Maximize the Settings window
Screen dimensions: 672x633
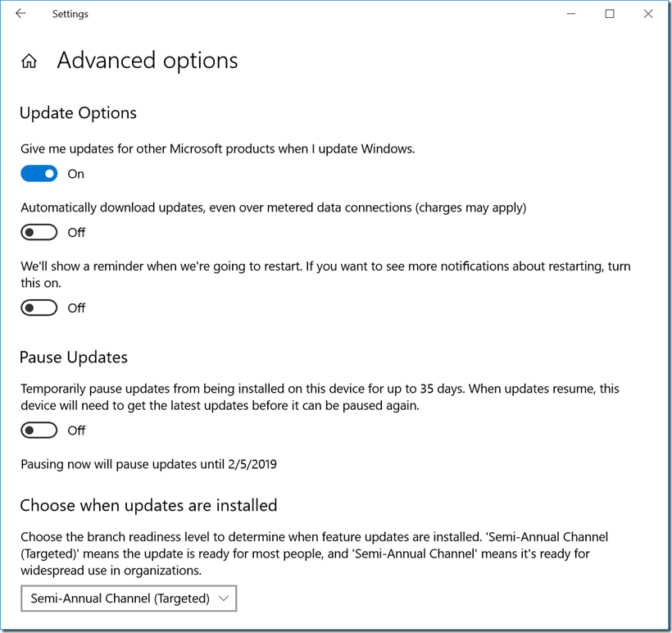click(x=610, y=14)
